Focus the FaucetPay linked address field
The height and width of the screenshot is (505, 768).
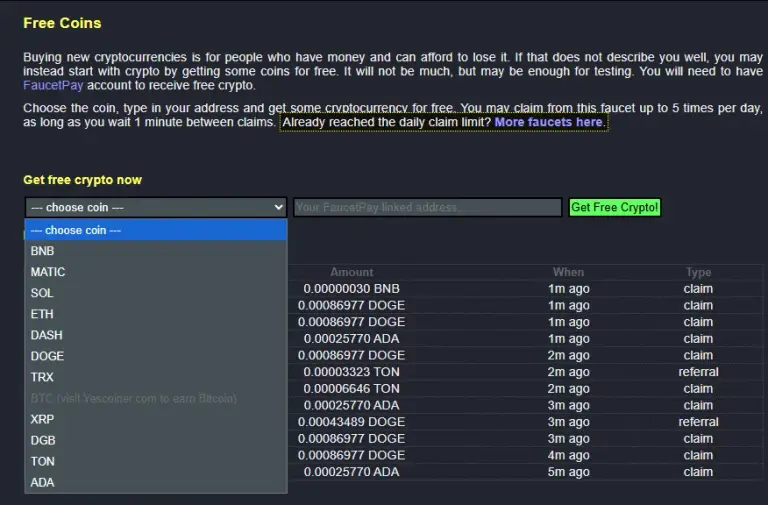[x=428, y=207]
